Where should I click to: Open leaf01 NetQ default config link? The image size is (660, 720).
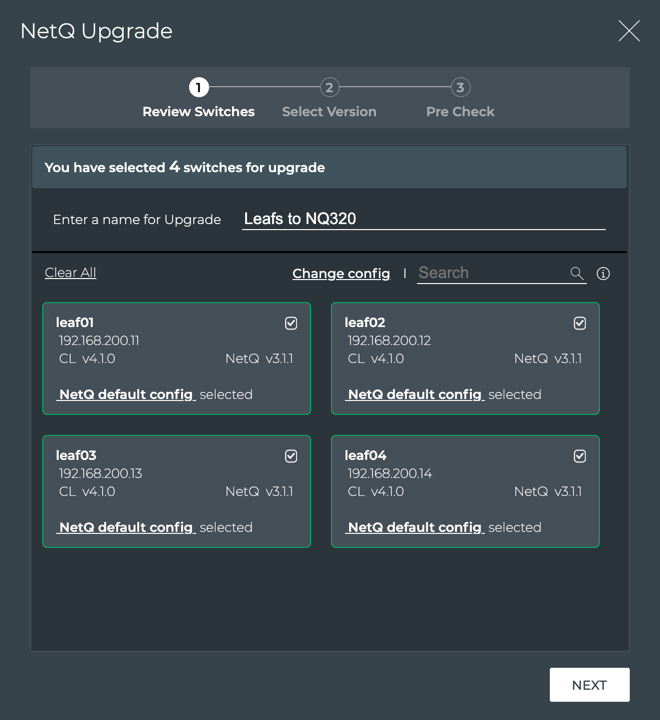point(126,394)
